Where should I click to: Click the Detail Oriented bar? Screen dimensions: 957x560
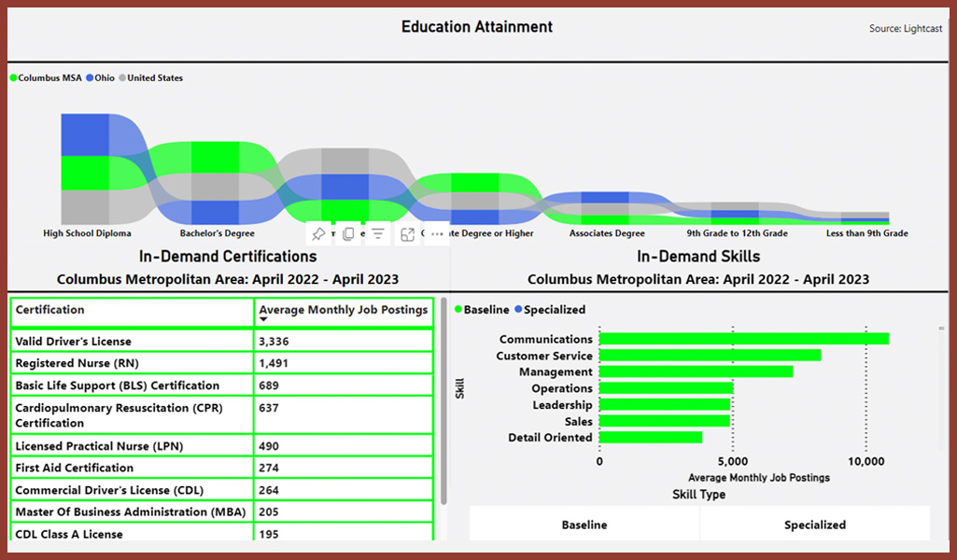pos(651,438)
